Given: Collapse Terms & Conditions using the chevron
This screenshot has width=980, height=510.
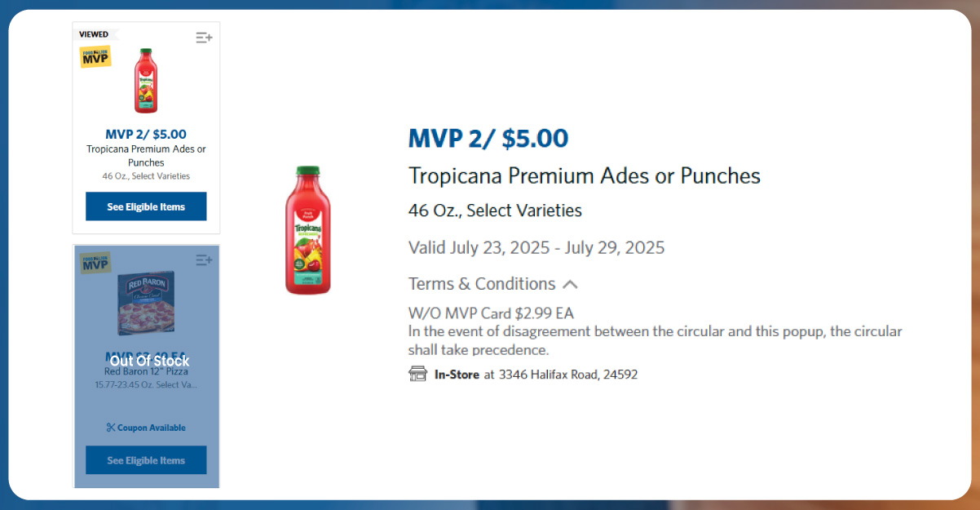Looking at the screenshot, I should pos(571,284).
